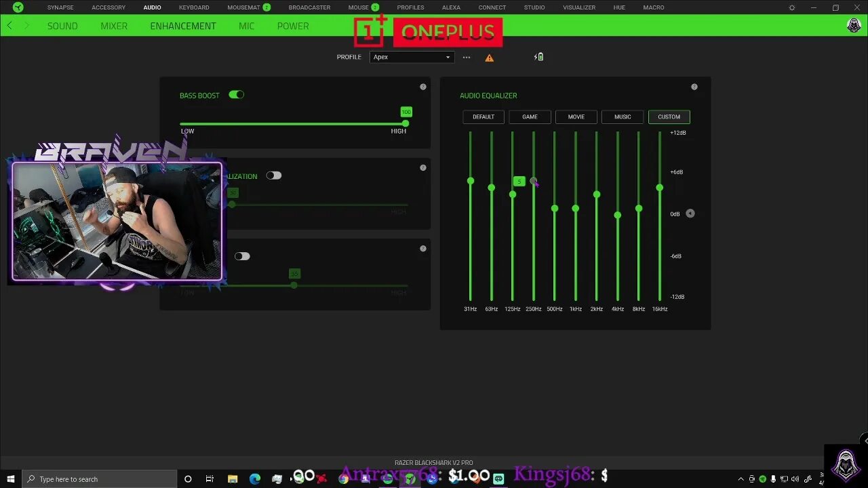This screenshot has height=488, width=868.
Task: Switch to the MACRO tab
Action: (x=654, y=7)
